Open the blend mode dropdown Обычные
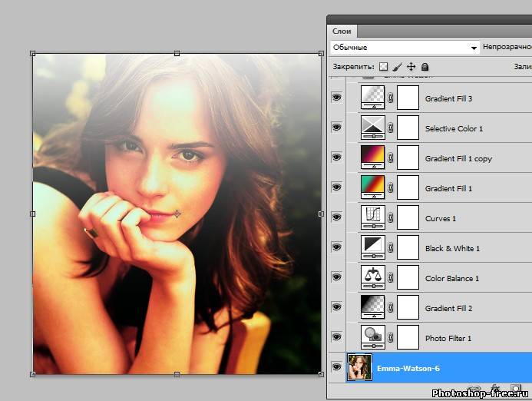Screen dimensions: 532x401 (405, 48)
